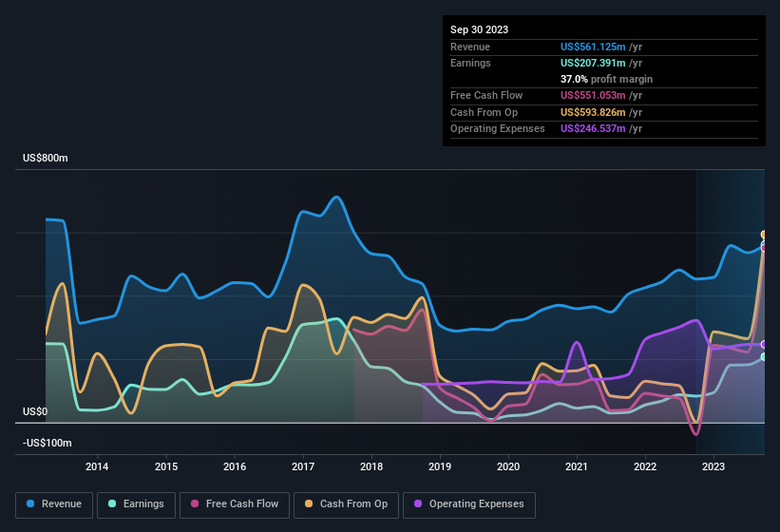The height and width of the screenshot is (532, 780).
Task: Click the US$561.125m revenue value
Action: point(593,47)
